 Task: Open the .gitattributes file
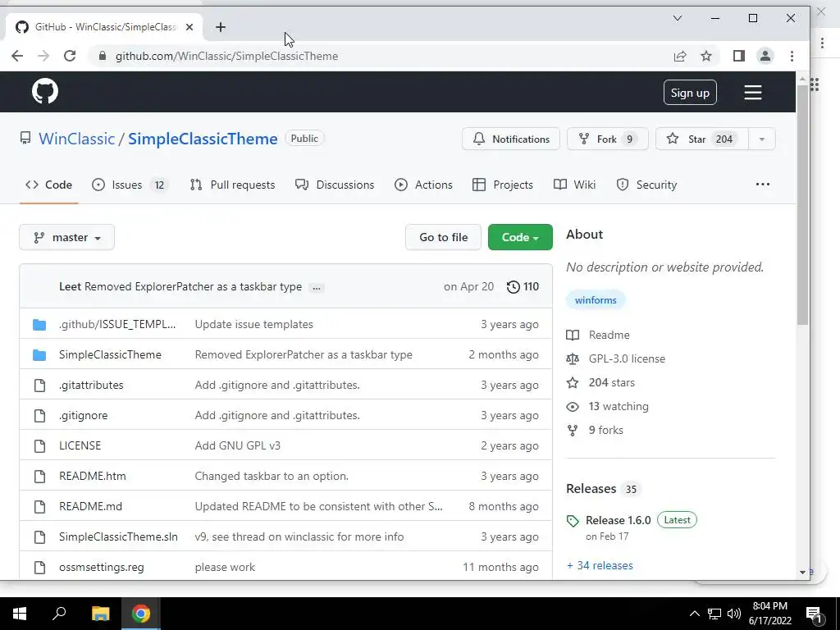(91, 385)
